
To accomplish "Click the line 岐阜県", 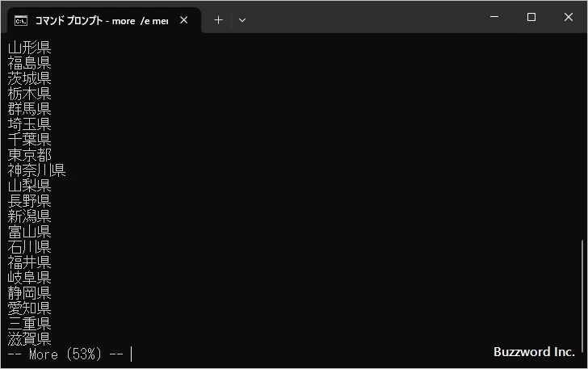I will 29,278.
